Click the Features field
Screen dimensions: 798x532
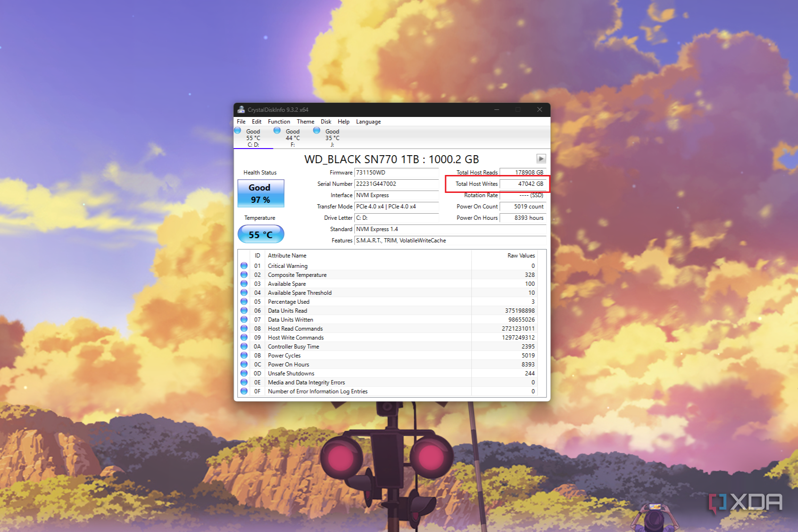450,241
